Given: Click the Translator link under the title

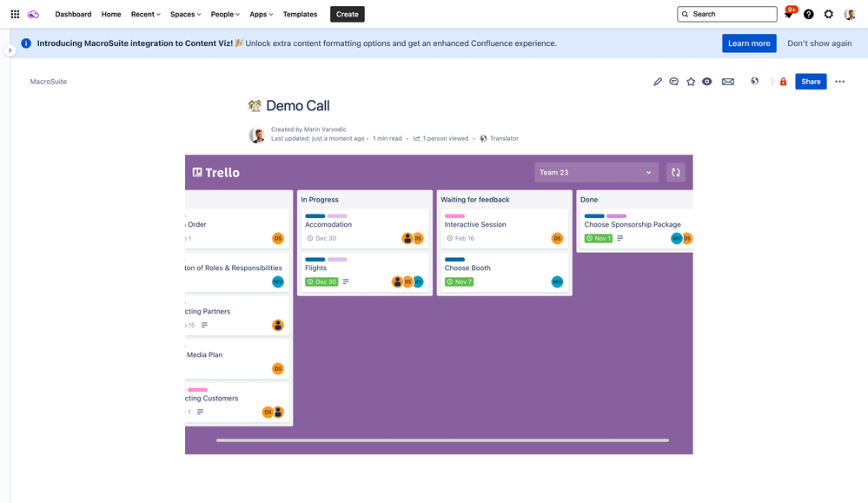Looking at the screenshot, I should click(500, 138).
